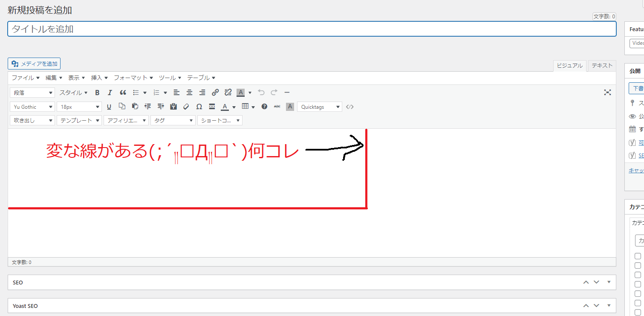Viewport: 644px width, 316px height.
Task: Move the Yoast SEO panel down
Action: pos(597,306)
